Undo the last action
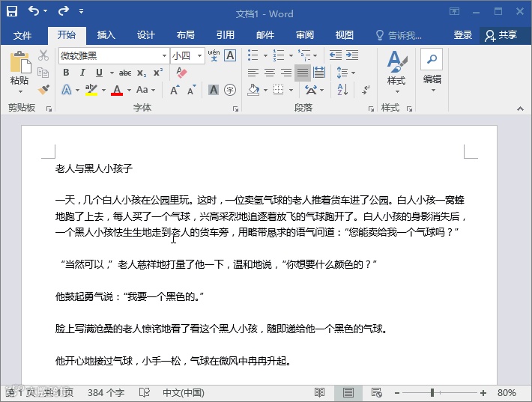 [34, 11]
